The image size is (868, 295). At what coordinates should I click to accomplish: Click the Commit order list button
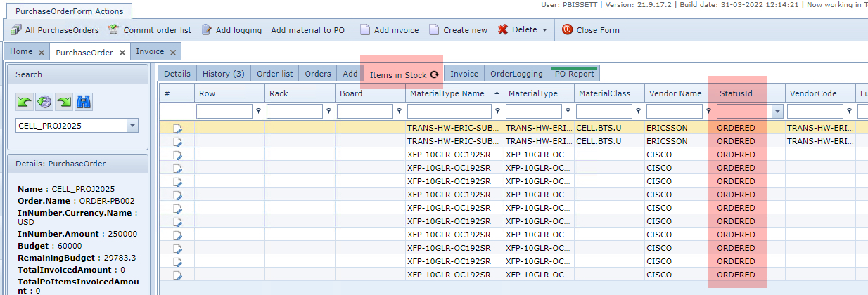(149, 30)
